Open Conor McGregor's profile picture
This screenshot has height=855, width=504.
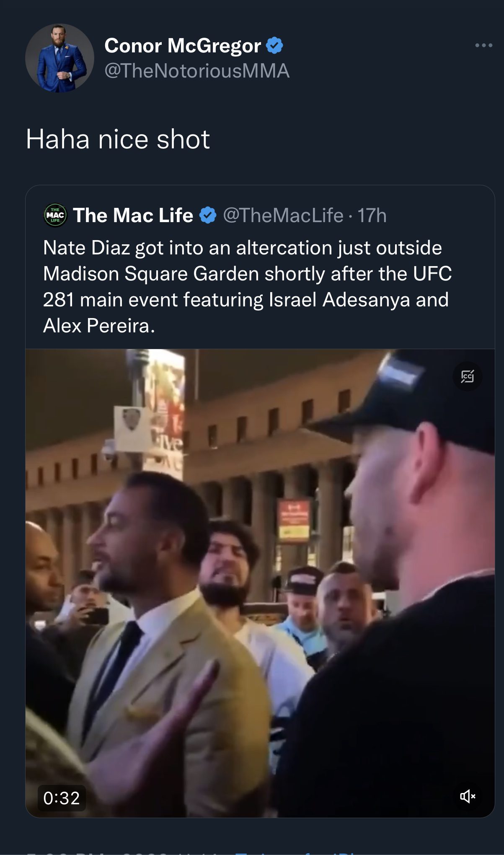click(x=59, y=58)
